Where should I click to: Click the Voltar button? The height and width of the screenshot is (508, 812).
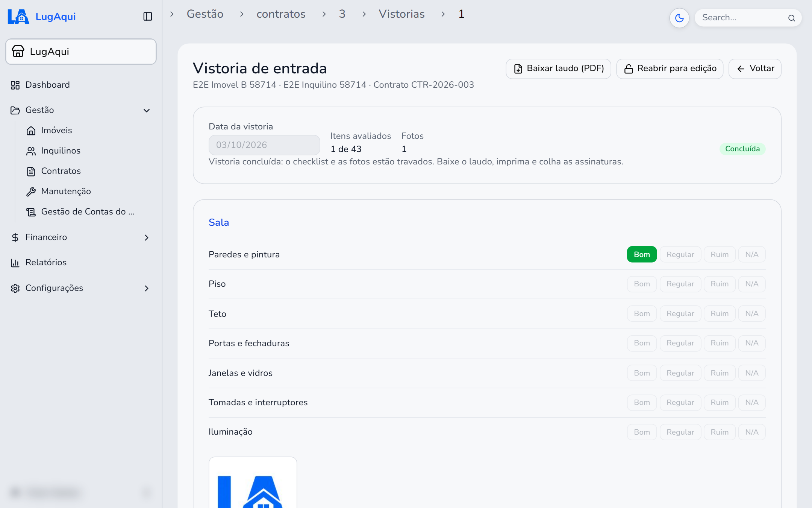pyautogui.click(x=755, y=68)
